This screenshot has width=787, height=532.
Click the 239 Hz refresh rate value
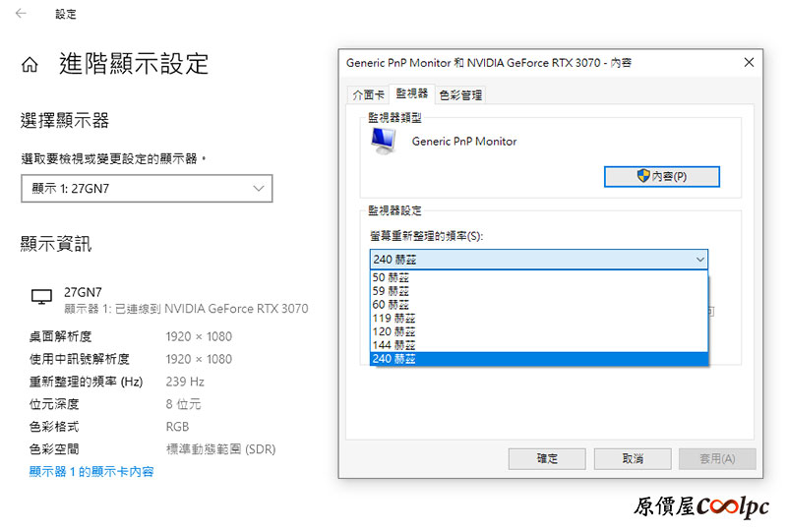tap(185, 382)
